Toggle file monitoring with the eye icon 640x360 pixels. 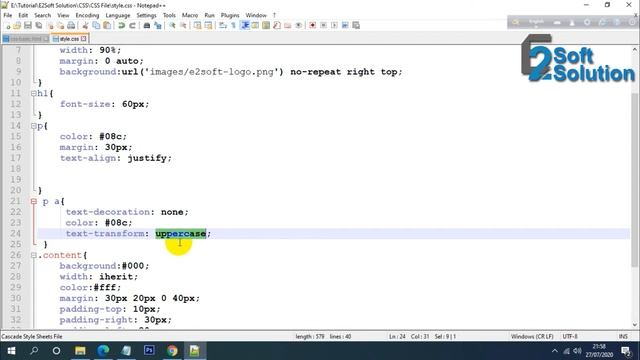click(298, 25)
